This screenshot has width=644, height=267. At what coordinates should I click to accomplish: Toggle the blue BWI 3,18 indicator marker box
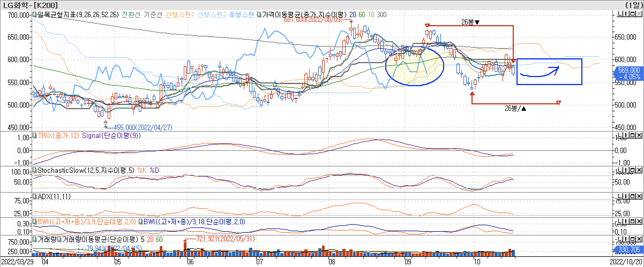click(x=141, y=222)
